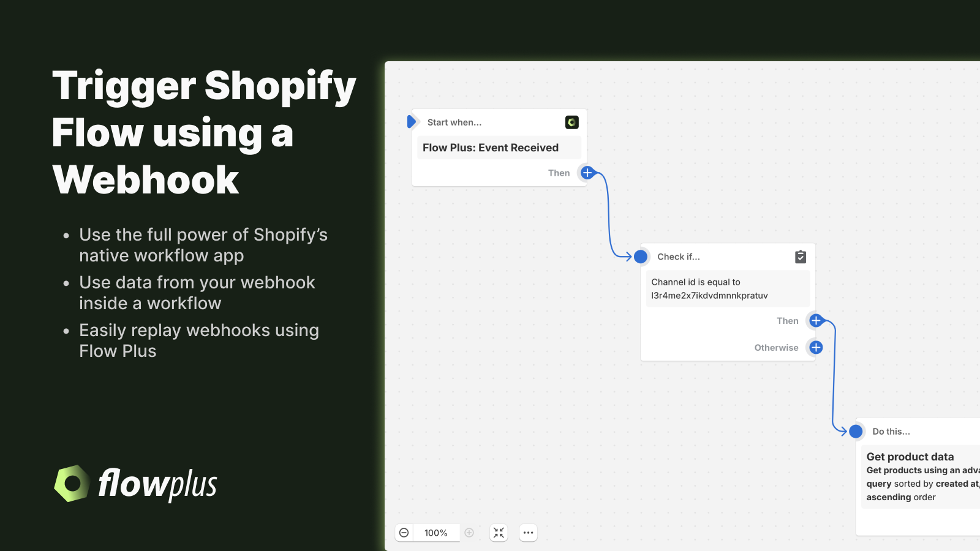
Task: Click the 100% zoom level field
Action: 435,533
